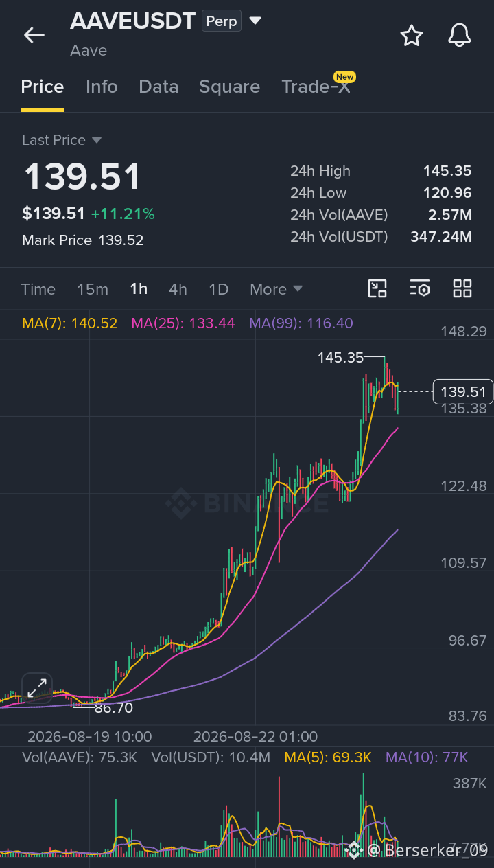
Task: Tap the Mark Price 139.52 value
Action: (x=121, y=240)
